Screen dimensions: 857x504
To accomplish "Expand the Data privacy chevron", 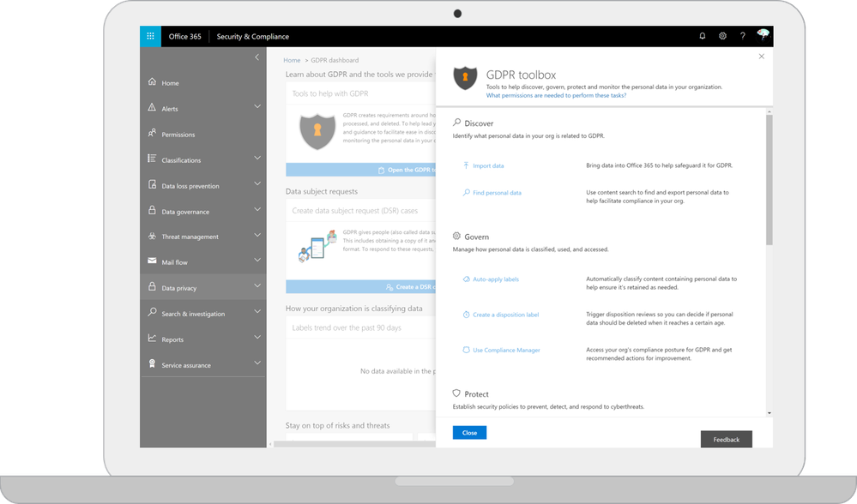I will (256, 285).
